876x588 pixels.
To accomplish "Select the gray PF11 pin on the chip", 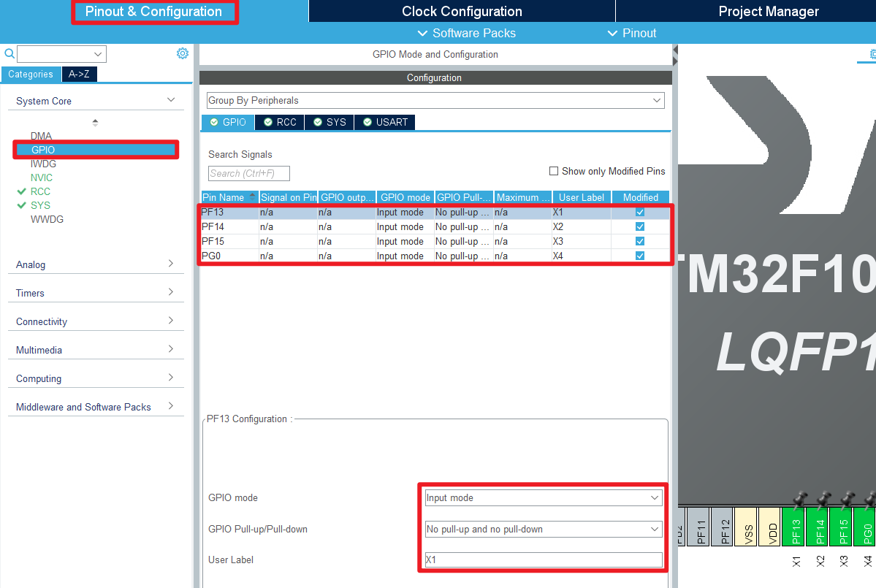I will point(700,527).
